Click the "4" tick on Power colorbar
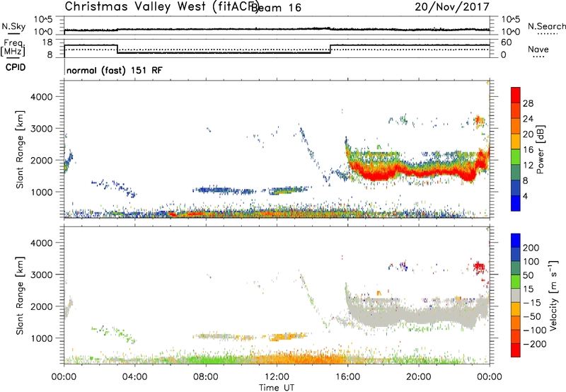 point(526,196)
